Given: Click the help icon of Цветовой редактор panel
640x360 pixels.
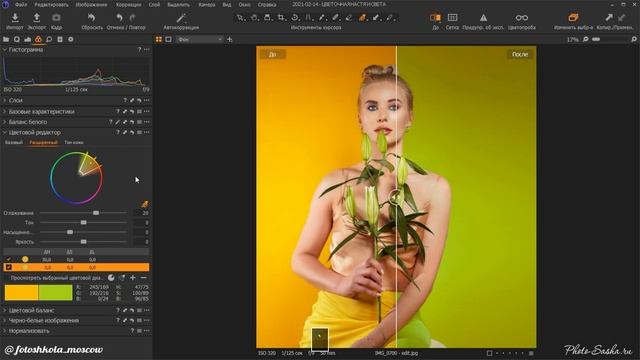Looking at the screenshot, I should [x=118, y=133].
